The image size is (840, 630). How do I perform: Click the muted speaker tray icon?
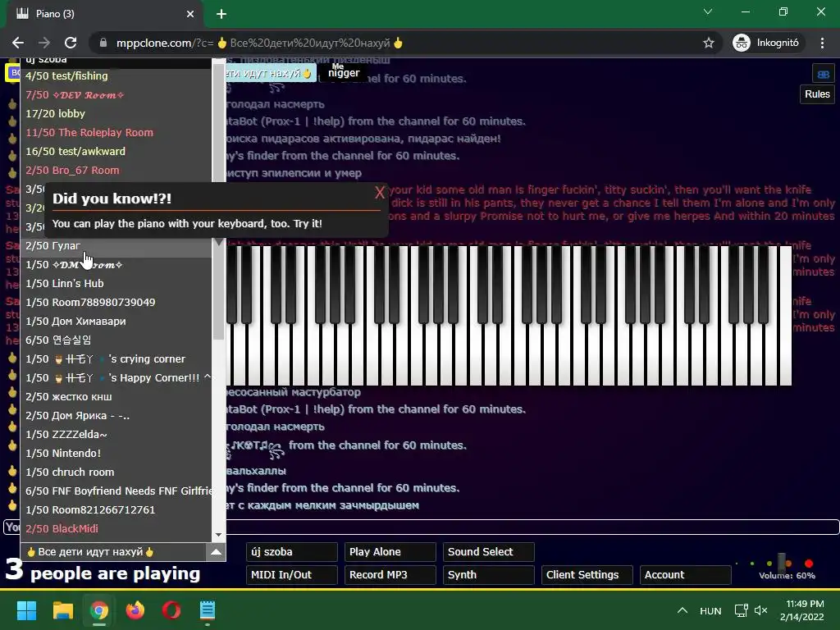point(760,610)
